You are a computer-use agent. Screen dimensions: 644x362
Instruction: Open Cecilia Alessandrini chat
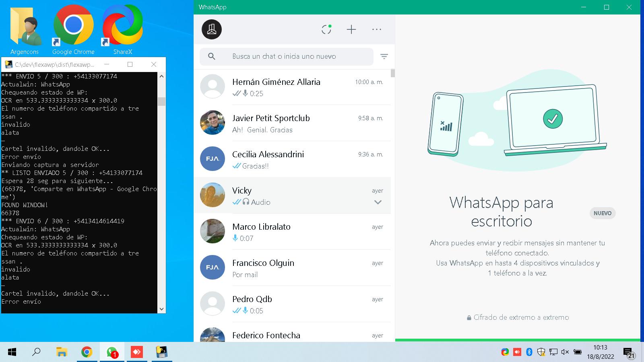tap(292, 159)
